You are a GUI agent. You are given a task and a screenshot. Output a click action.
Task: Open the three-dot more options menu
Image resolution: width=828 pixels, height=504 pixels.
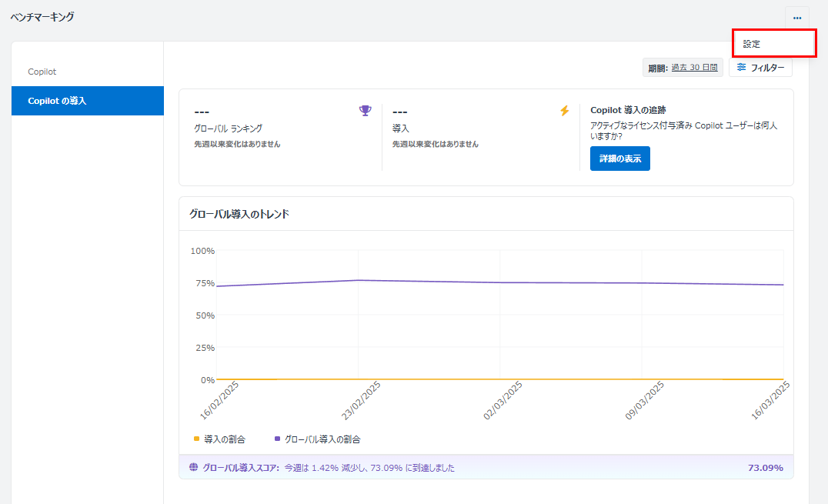coord(797,18)
